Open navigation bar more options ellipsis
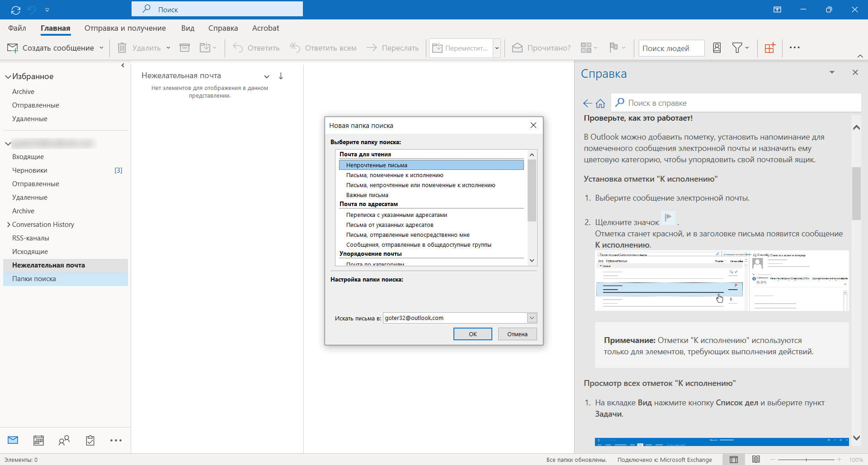The height and width of the screenshot is (465, 868). [116, 440]
